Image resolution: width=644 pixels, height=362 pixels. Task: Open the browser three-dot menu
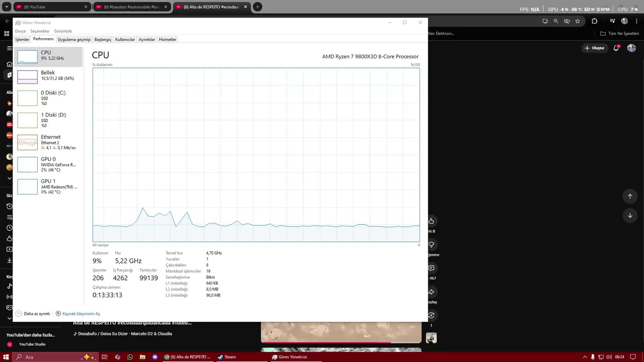(x=636, y=21)
